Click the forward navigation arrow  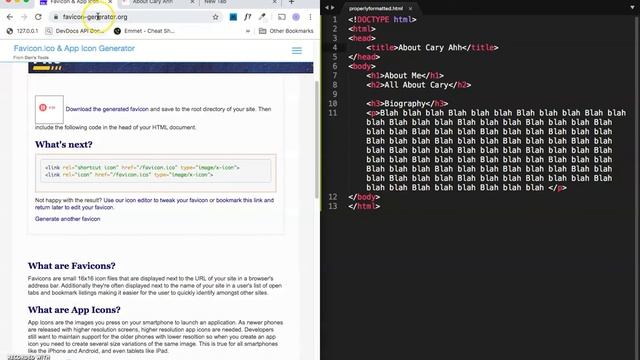24,17
